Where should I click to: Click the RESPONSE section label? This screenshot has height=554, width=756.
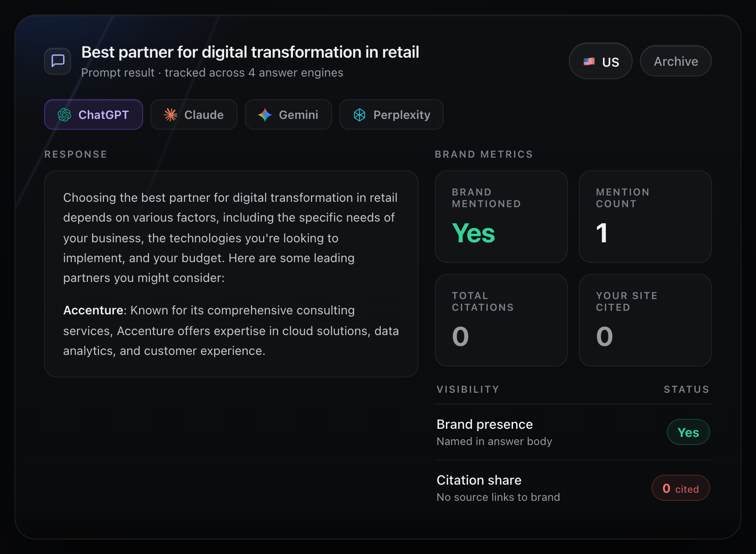[x=76, y=154]
